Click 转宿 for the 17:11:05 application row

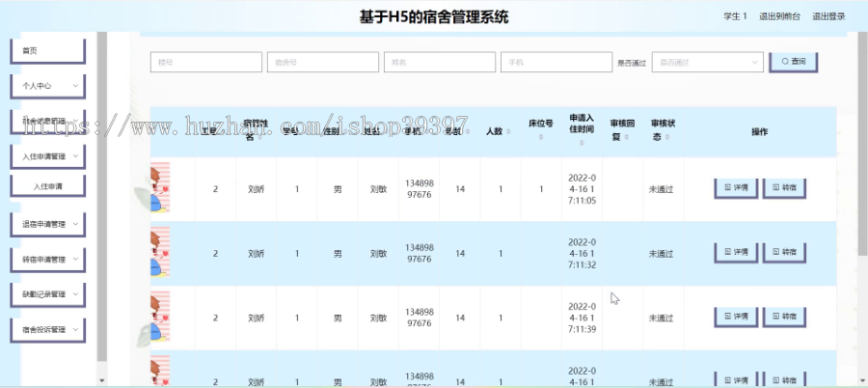point(784,188)
